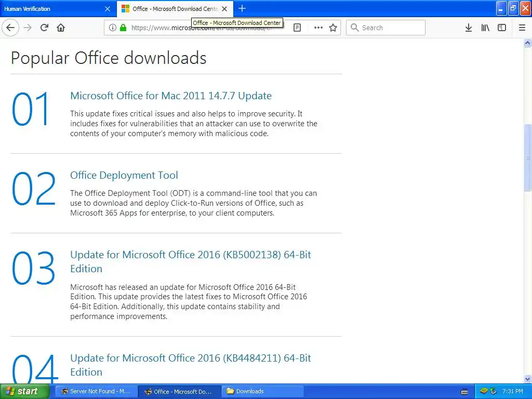This screenshot has height=399, width=532.
Task: Click the Search input box
Action: click(386, 28)
